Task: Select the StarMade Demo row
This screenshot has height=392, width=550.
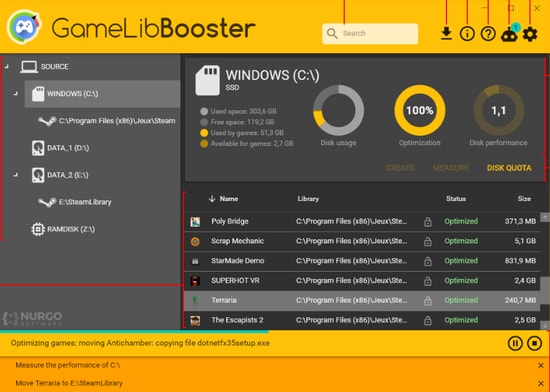Action: (x=362, y=261)
